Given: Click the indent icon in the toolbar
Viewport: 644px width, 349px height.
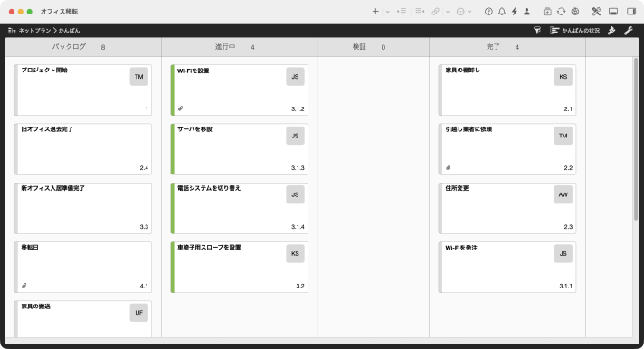Looking at the screenshot, I should [402, 12].
